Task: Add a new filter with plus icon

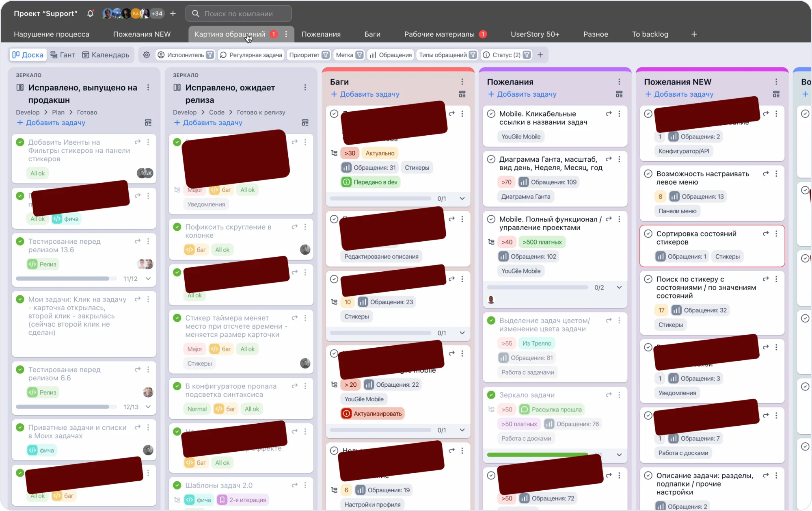Action: pyautogui.click(x=540, y=55)
